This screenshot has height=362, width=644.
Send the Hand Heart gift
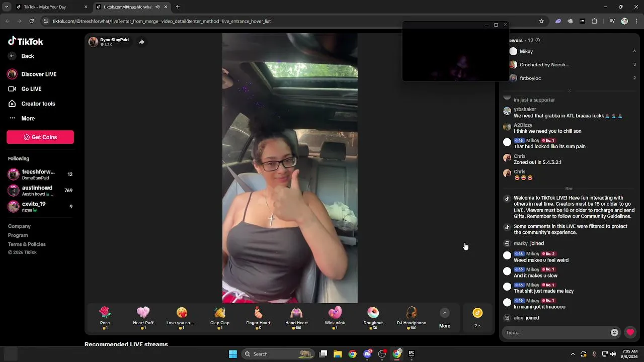[296, 318]
